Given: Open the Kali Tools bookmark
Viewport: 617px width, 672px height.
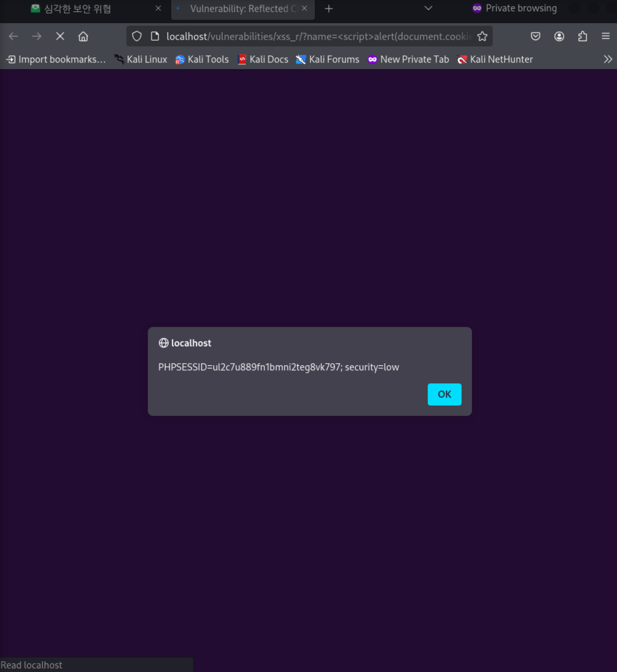Looking at the screenshot, I should [202, 59].
